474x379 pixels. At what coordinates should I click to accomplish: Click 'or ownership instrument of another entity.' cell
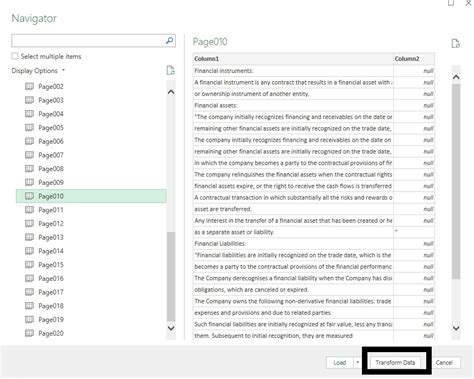tap(293, 94)
